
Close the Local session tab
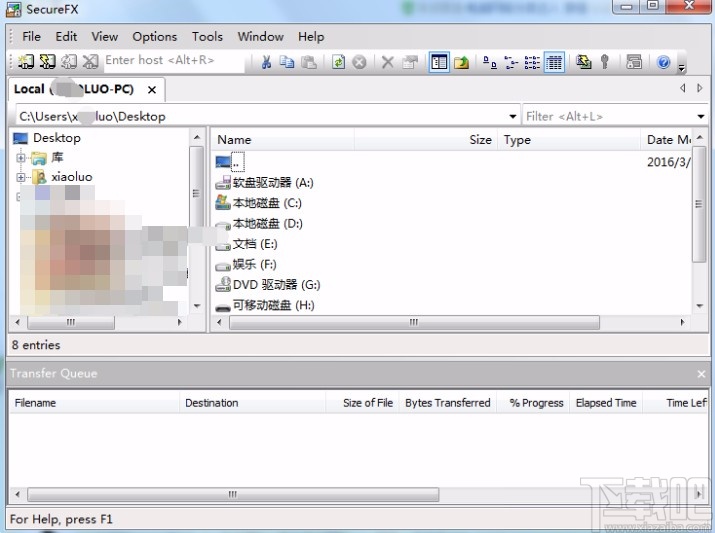(x=152, y=90)
